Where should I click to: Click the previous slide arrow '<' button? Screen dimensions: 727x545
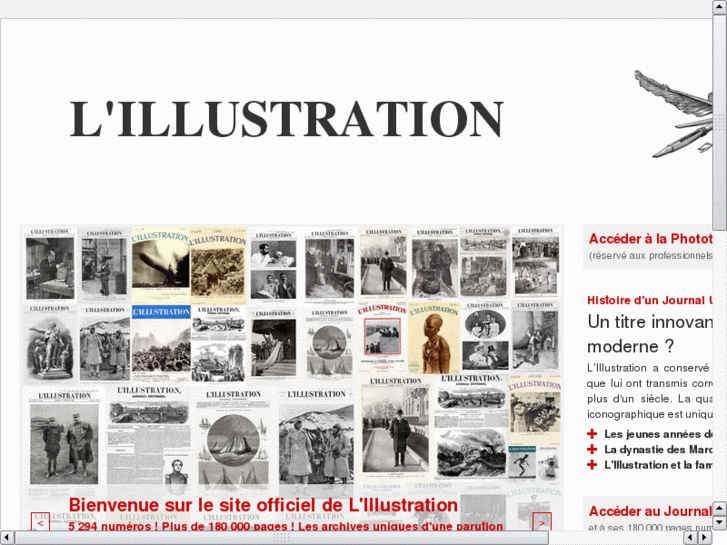point(40,522)
